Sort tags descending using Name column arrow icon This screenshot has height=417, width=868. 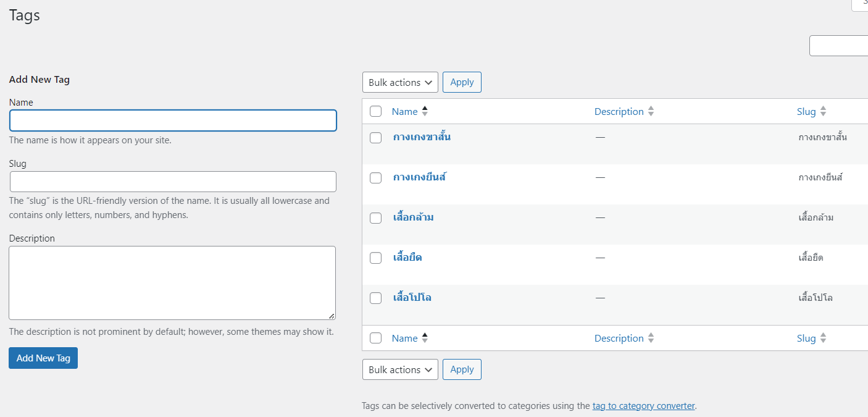424,111
